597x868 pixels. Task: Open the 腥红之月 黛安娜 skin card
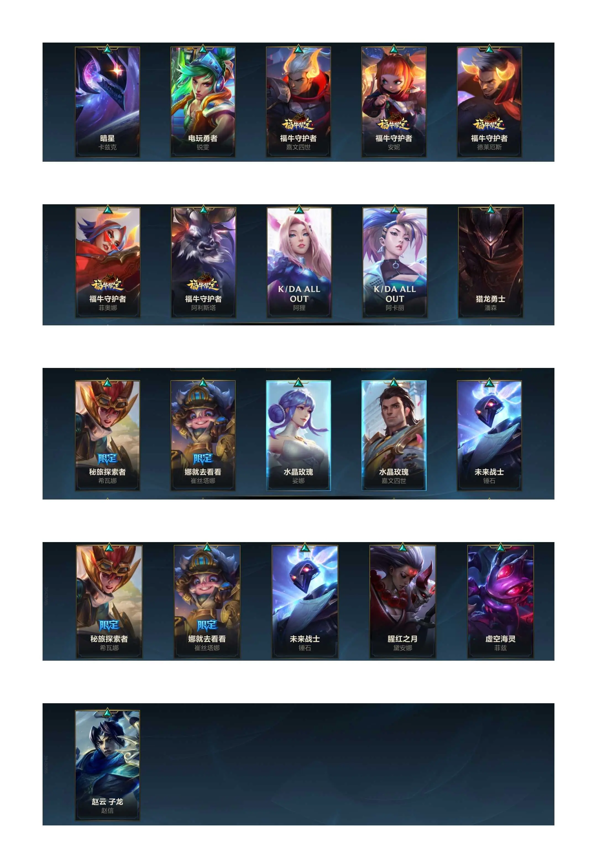pyautogui.click(x=403, y=602)
